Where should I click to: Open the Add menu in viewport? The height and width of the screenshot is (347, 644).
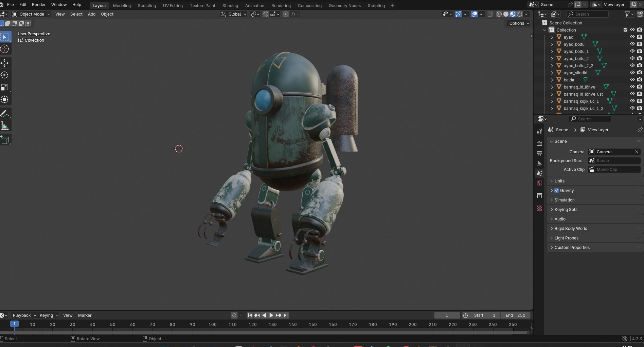(92, 14)
